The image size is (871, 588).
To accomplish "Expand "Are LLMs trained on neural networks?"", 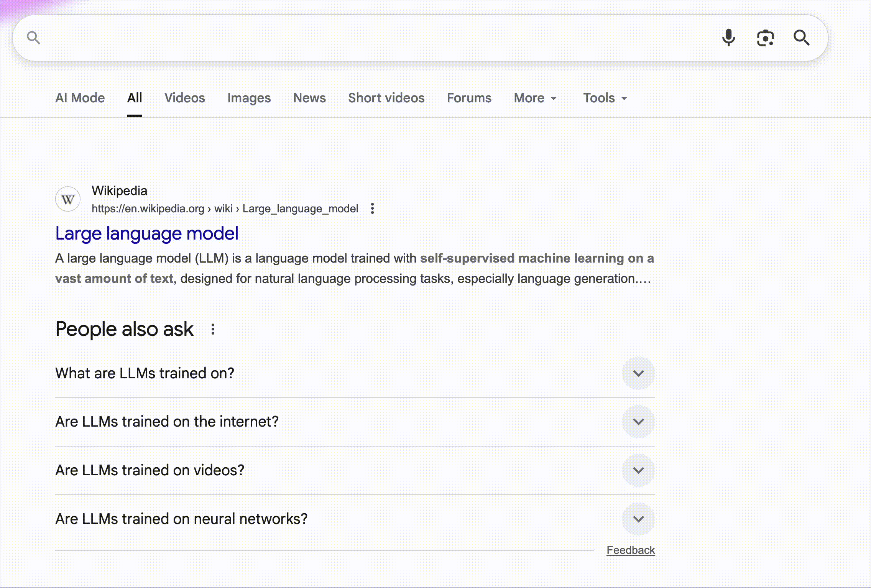I will point(638,519).
